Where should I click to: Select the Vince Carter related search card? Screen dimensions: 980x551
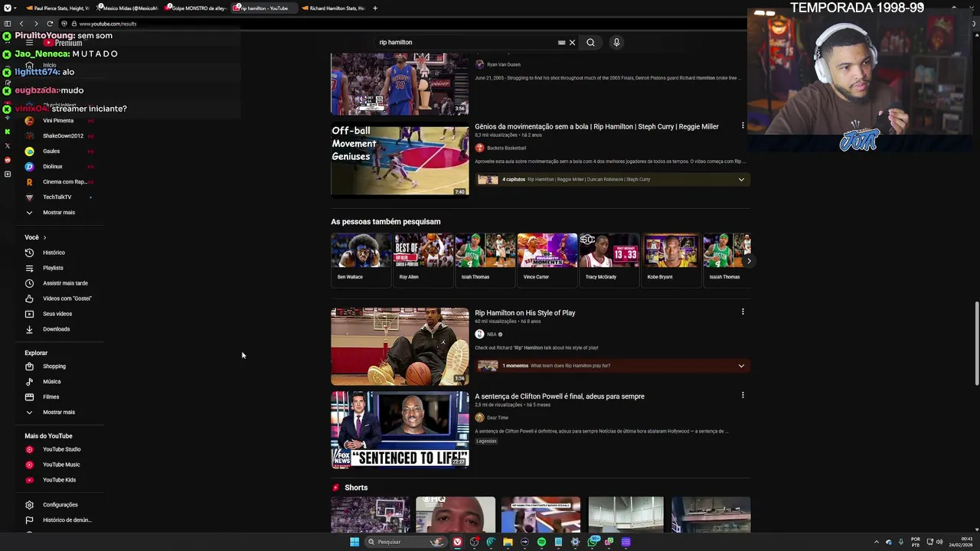[x=547, y=259]
